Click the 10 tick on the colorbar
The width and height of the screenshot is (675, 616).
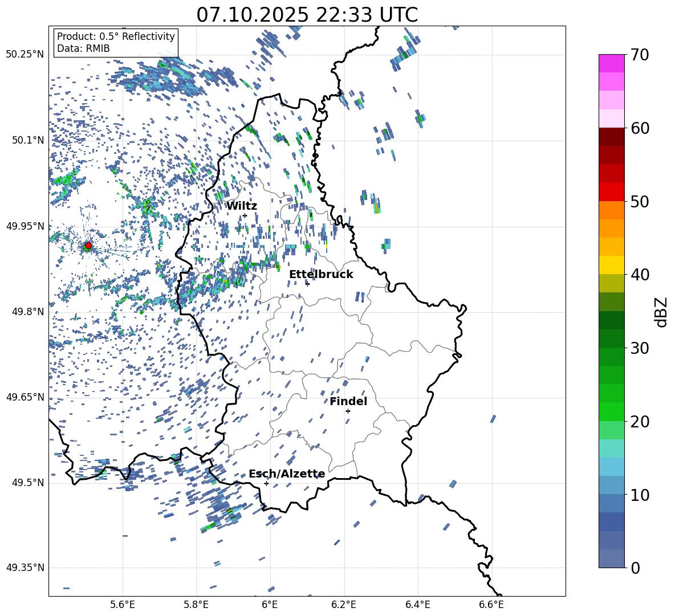tap(640, 495)
